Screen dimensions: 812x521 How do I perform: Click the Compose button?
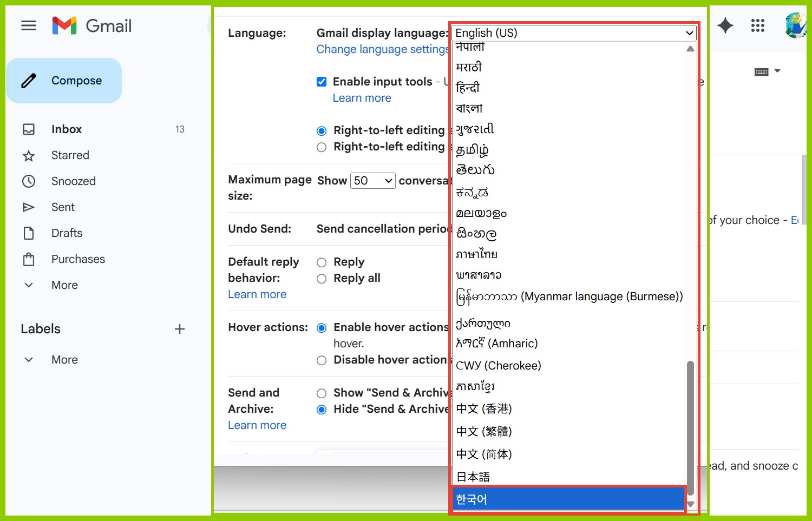64,81
